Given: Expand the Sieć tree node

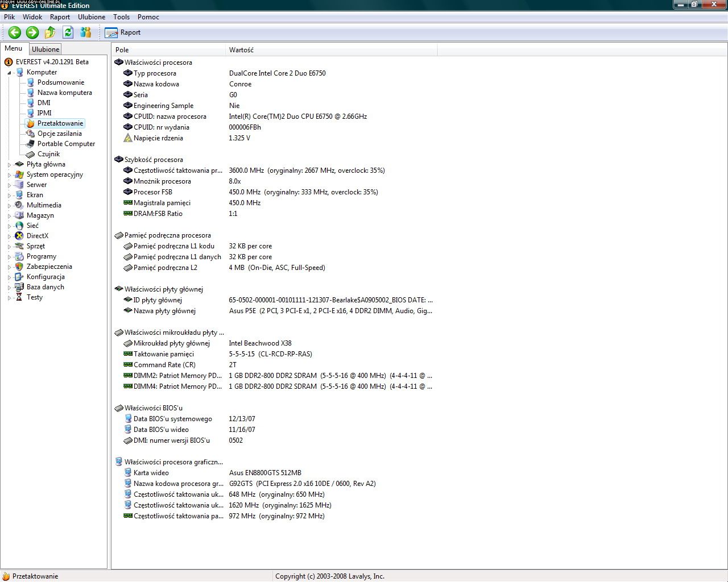Looking at the screenshot, I should pos(9,226).
